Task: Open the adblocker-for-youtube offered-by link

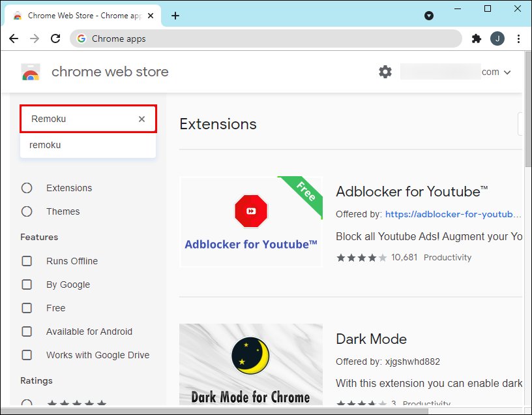Action: click(453, 214)
